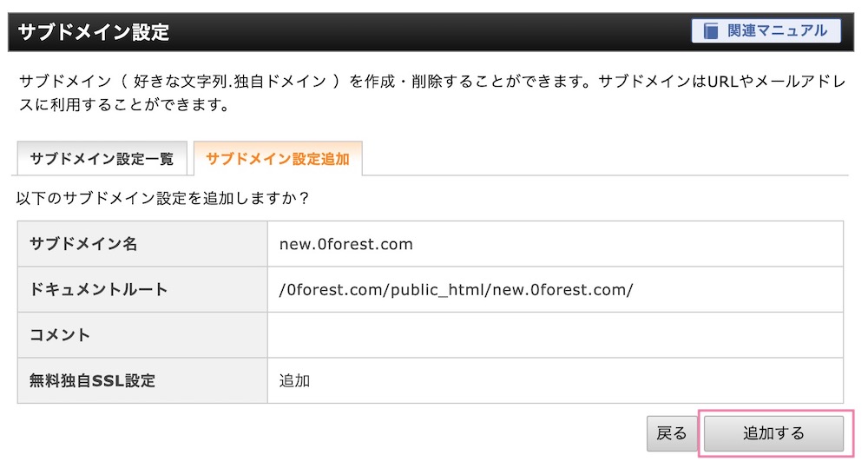
Task: Click the コメント label cell
Action: point(142,334)
